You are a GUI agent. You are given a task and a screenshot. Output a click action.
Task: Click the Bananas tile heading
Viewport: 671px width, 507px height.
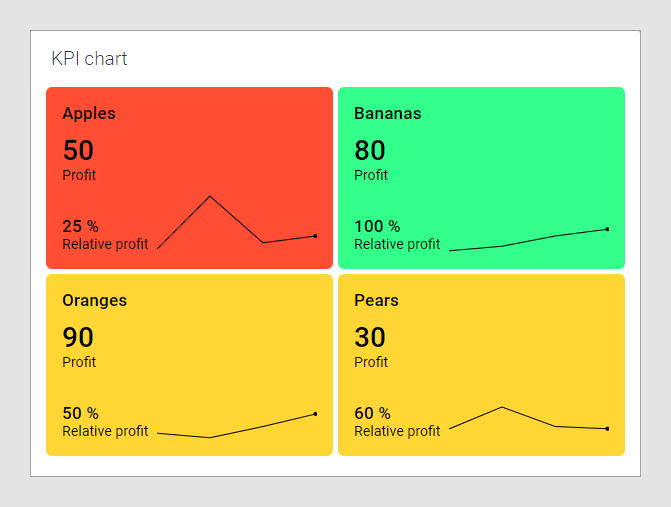(x=387, y=114)
